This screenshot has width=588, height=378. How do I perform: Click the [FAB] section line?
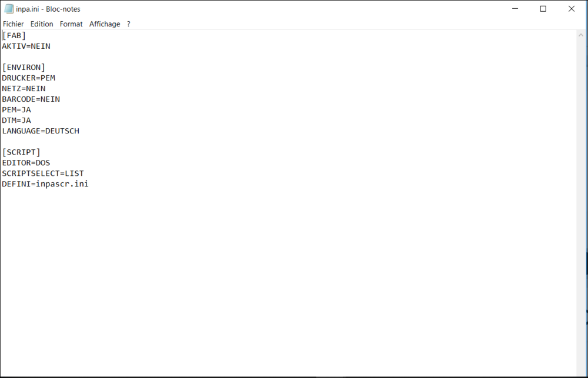click(14, 36)
